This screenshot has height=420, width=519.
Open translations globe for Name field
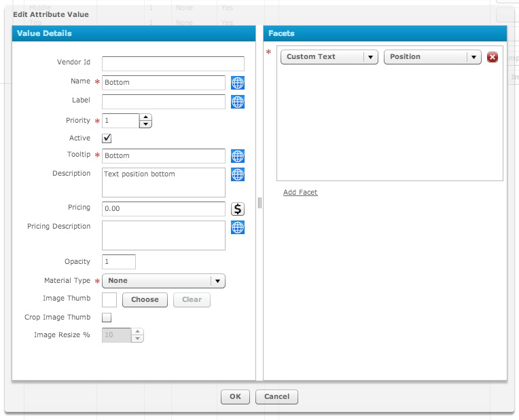coord(238,83)
